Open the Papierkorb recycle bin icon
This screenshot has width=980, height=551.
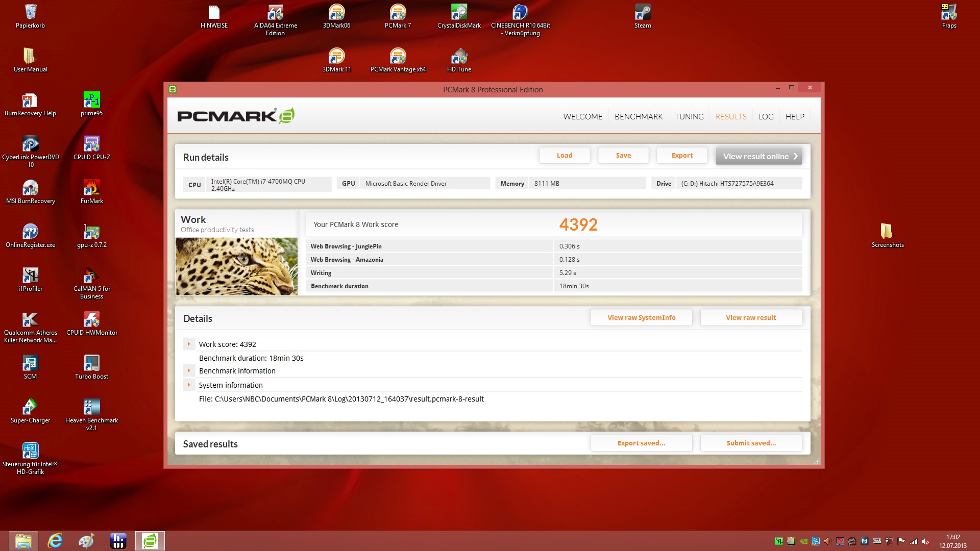[30, 16]
